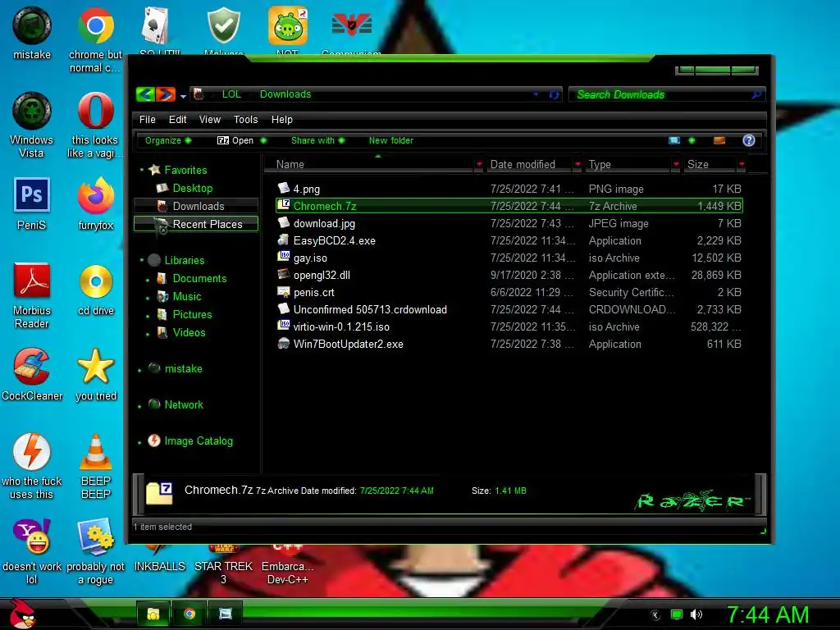This screenshot has height=630, width=840.
Task: Click the file explorer taskbar icon
Action: 153,614
